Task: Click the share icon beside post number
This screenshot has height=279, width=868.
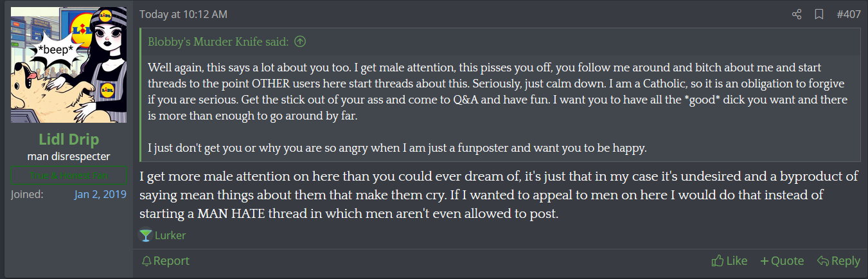Action: tap(797, 14)
